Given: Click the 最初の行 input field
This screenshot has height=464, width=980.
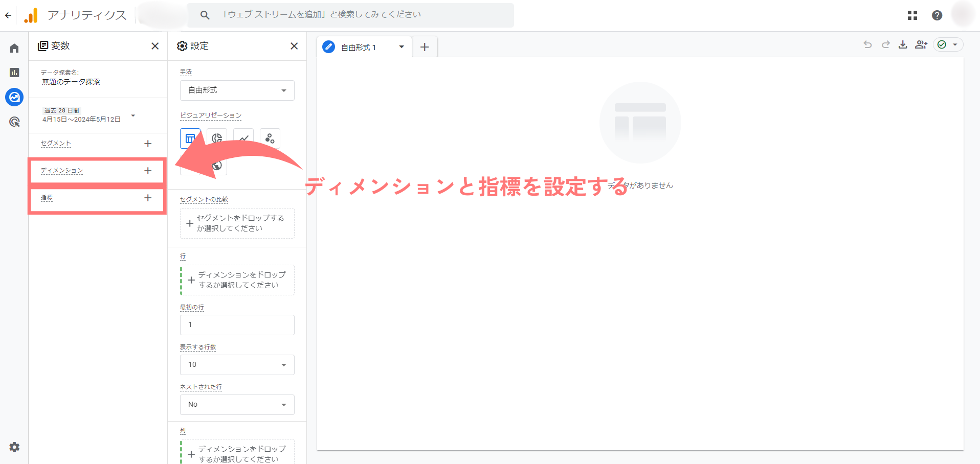Looking at the screenshot, I should click(237, 325).
